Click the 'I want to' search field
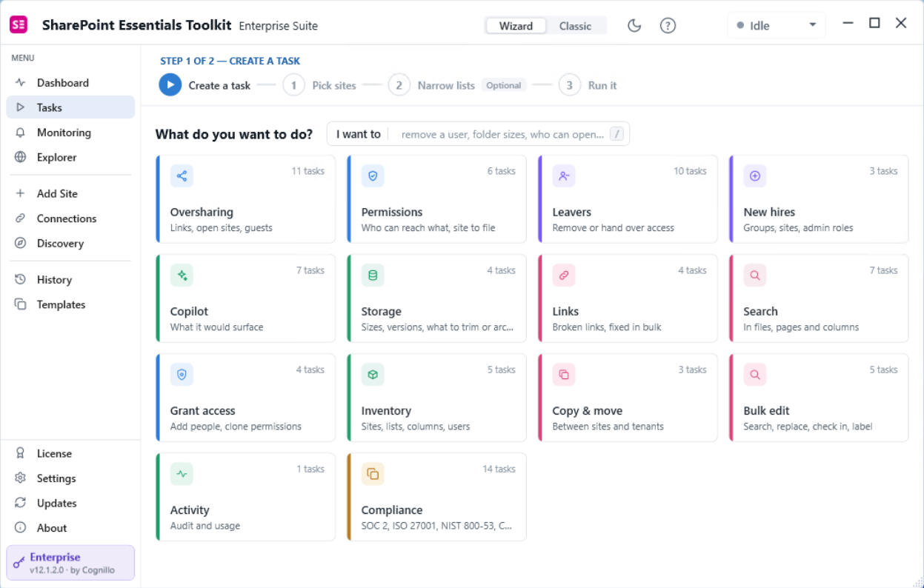The height and width of the screenshot is (588, 924). coord(478,134)
